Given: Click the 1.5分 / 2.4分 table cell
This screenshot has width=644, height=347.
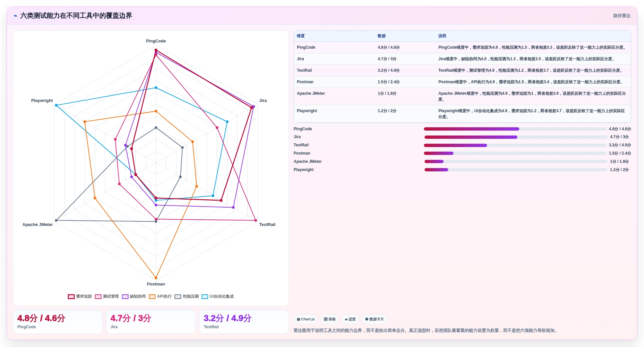Looking at the screenshot, I should pyautogui.click(x=389, y=82).
